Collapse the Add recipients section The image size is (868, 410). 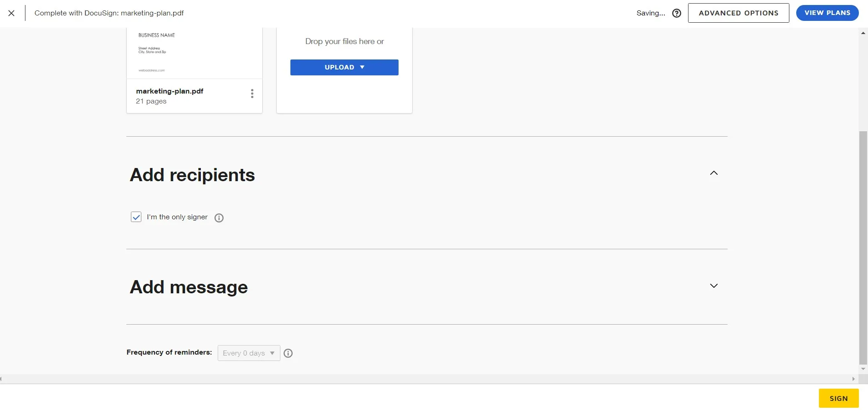[714, 173]
